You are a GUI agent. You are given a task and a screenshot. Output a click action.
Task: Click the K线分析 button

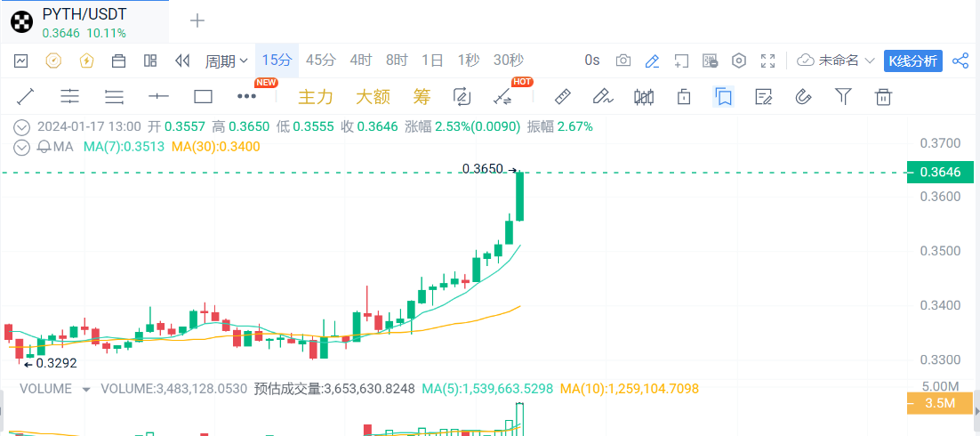click(x=912, y=61)
